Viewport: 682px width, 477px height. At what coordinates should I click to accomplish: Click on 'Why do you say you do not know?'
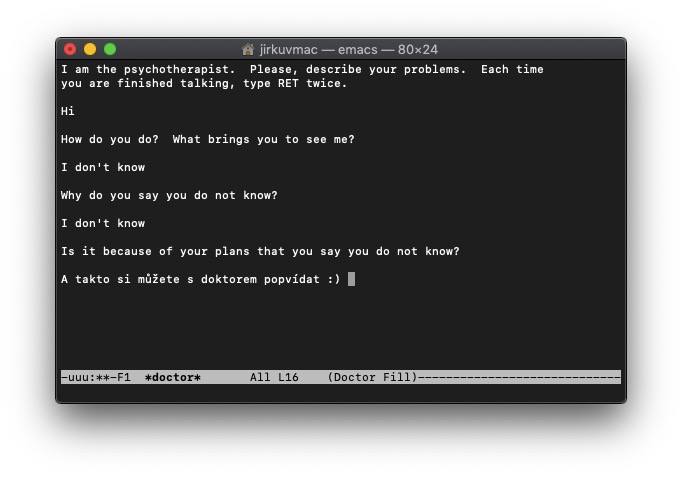169,195
